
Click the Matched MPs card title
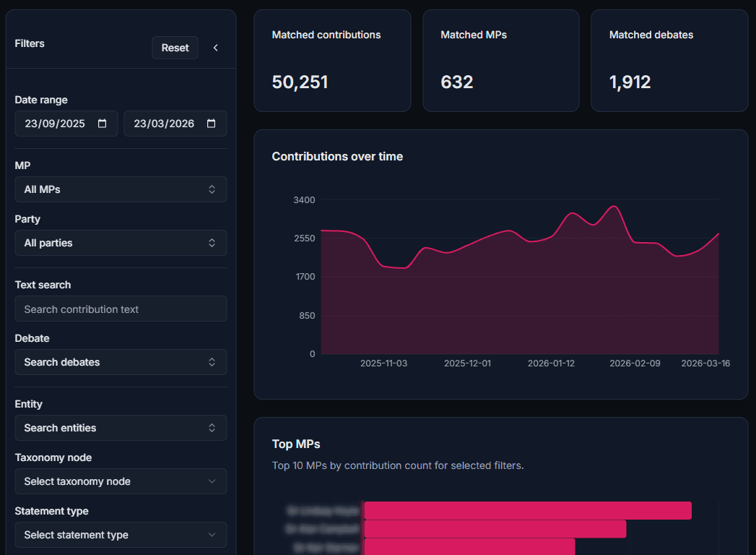coord(474,35)
